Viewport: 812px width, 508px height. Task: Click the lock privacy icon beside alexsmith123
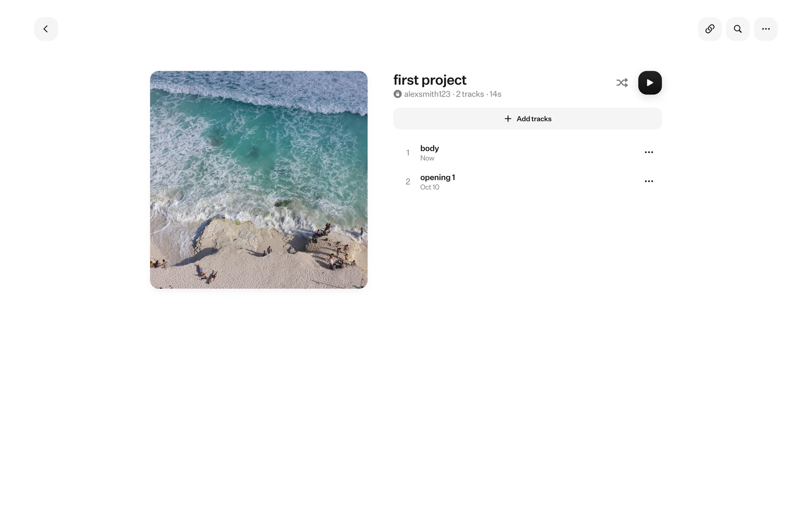[398, 94]
